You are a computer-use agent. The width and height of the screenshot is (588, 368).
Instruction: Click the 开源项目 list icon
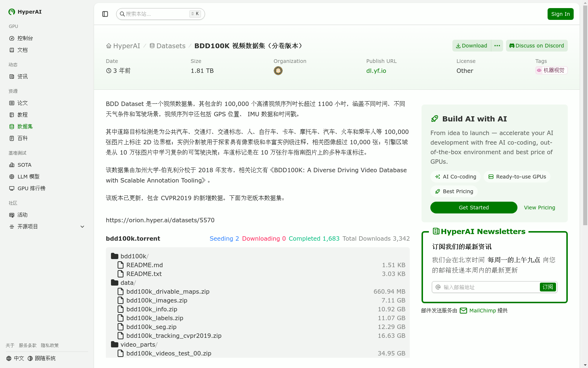tap(12, 227)
